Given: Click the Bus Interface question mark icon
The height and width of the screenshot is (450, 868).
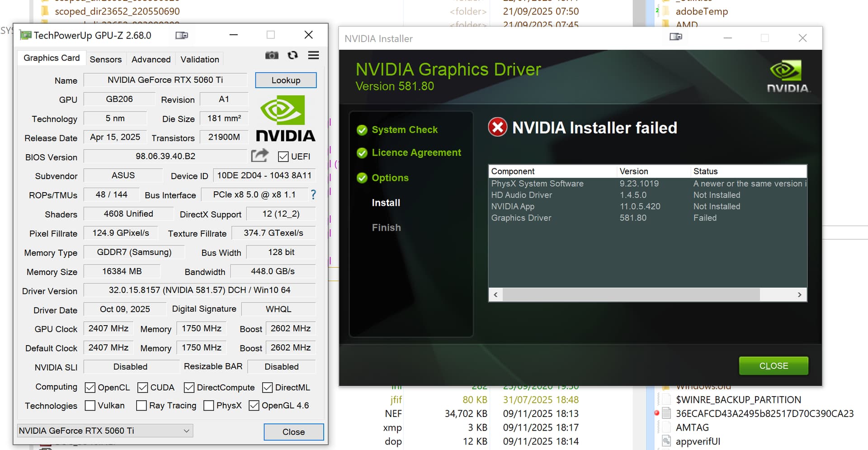Looking at the screenshot, I should [313, 194].
